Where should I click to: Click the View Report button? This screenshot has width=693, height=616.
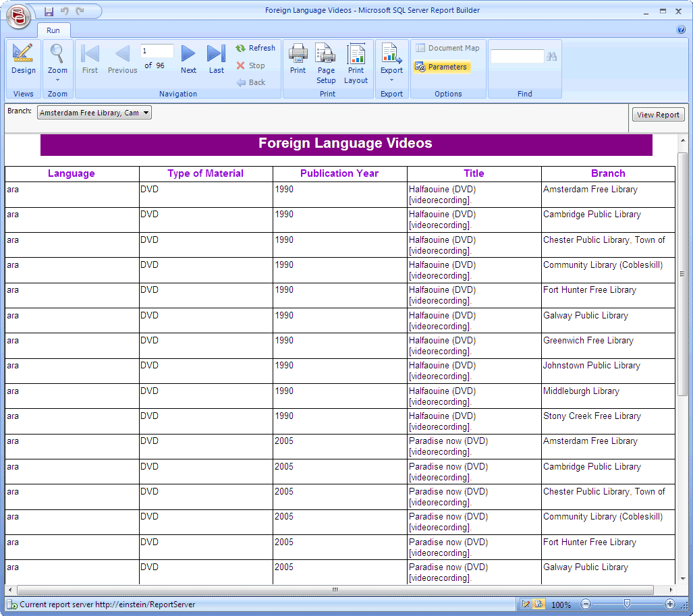(658, 115)
